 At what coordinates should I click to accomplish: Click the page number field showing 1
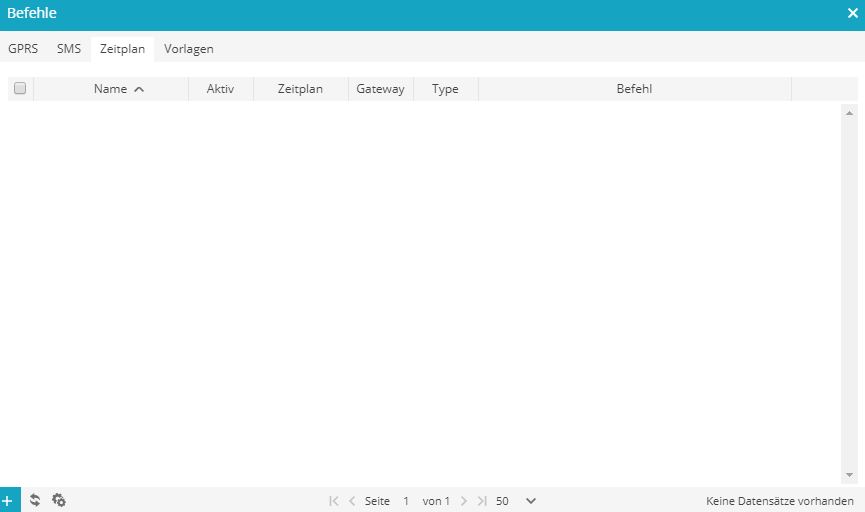(406, 501)
